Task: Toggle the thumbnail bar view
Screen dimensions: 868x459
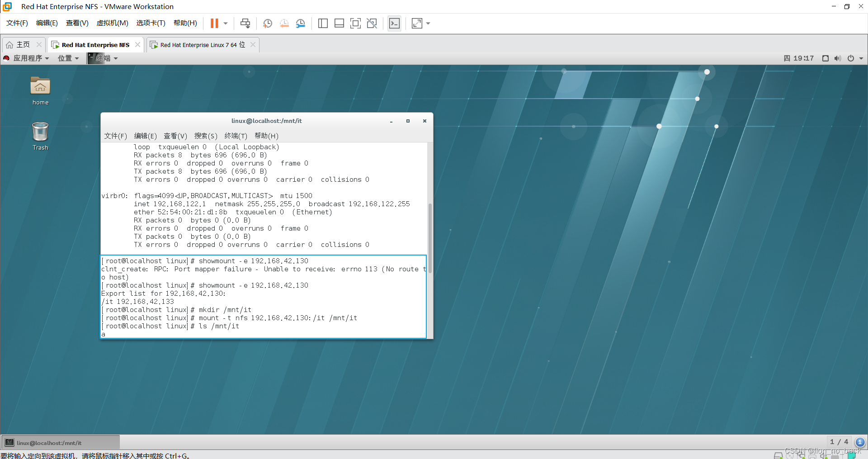Action: coord(339,24)
